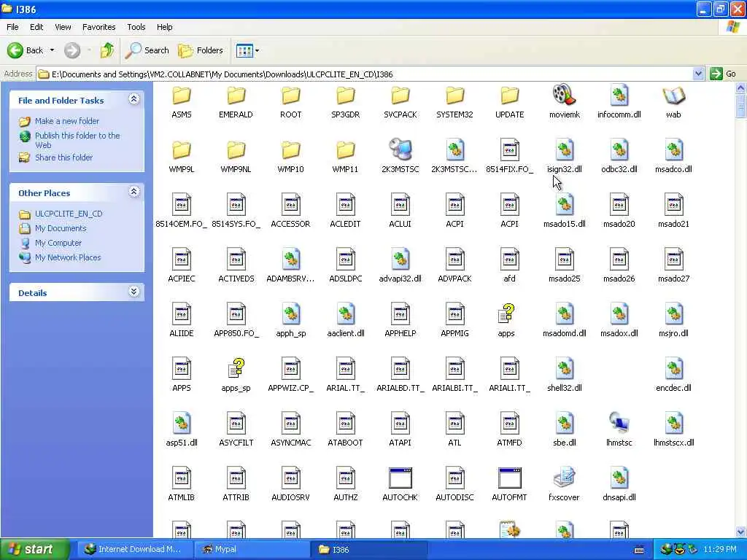Switch to Internet Download Manager taskbar button
Image resolution: width=747 pixels, height=560 pixels.
click(x=135, y=549)
